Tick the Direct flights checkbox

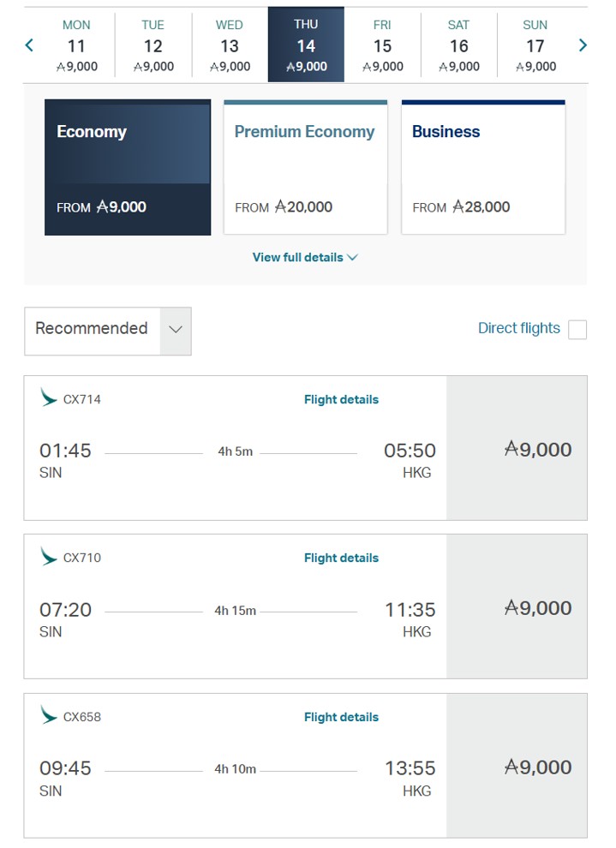click(x=577, y=329)
